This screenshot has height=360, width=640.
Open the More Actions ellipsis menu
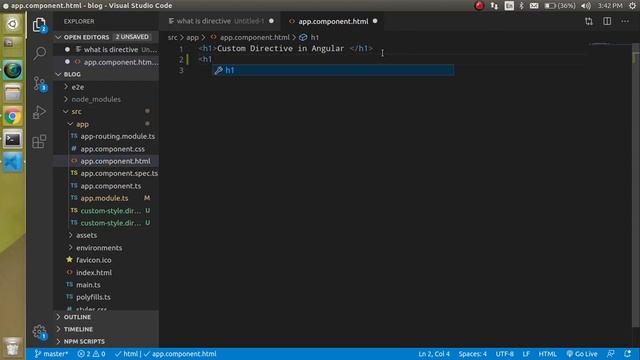click(x=625, y=21)
